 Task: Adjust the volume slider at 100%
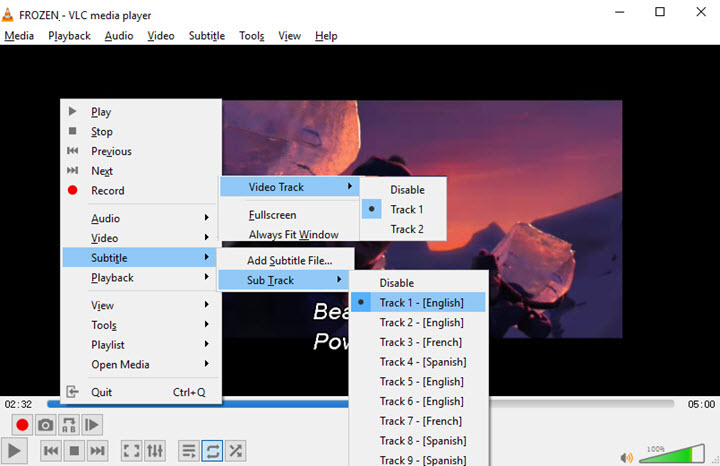point(672,454)
